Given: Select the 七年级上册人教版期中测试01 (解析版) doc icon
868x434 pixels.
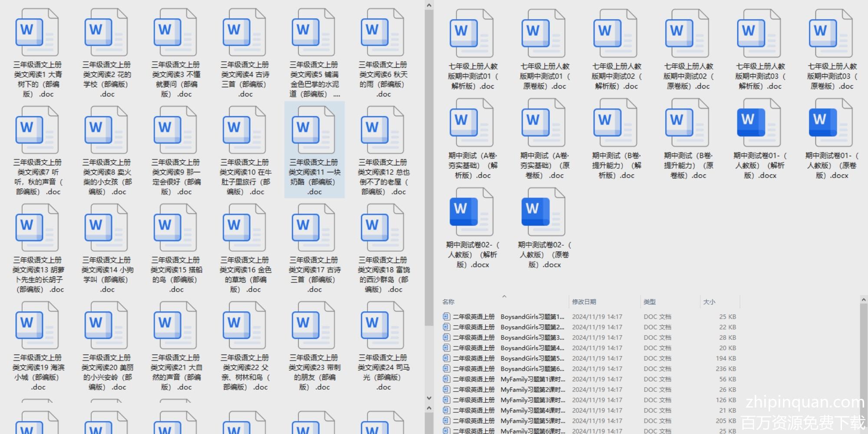Looking at the screenshot, I should tap(472, 34).
